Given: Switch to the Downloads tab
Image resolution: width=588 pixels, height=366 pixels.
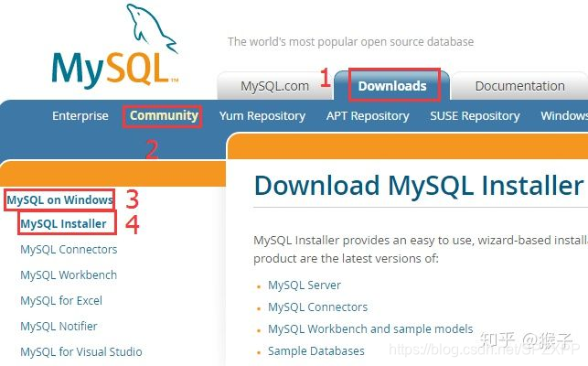Looking at the screenshot, I should point(392,86).
